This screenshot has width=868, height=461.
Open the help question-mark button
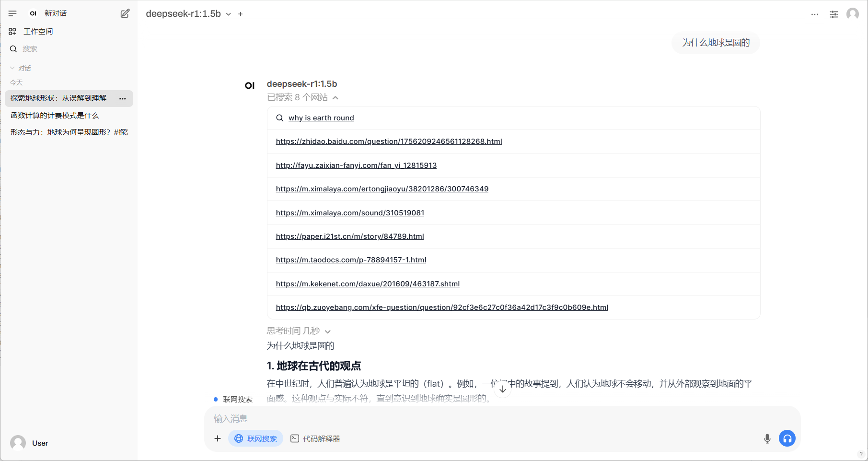point(861,454)
